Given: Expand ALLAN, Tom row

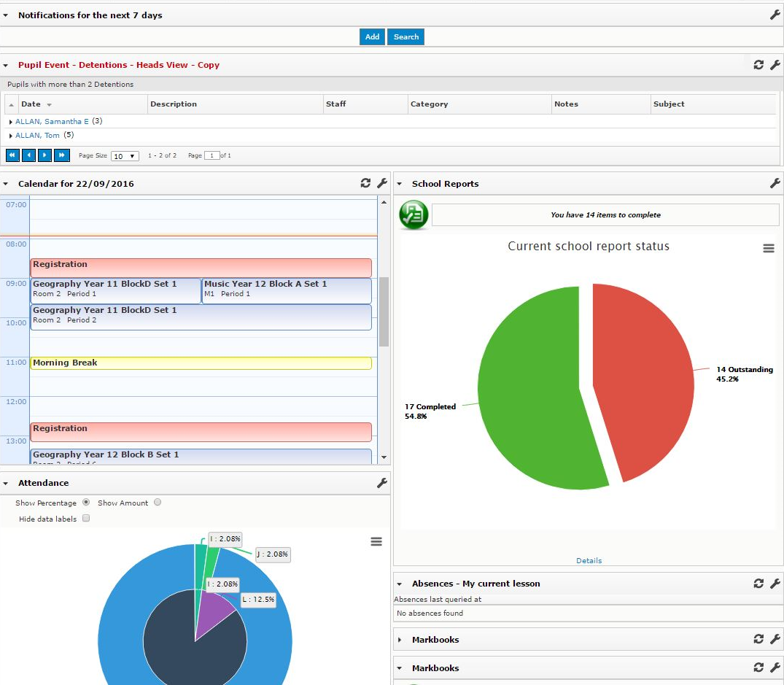Looking at the screenshot, I should 10,136.
